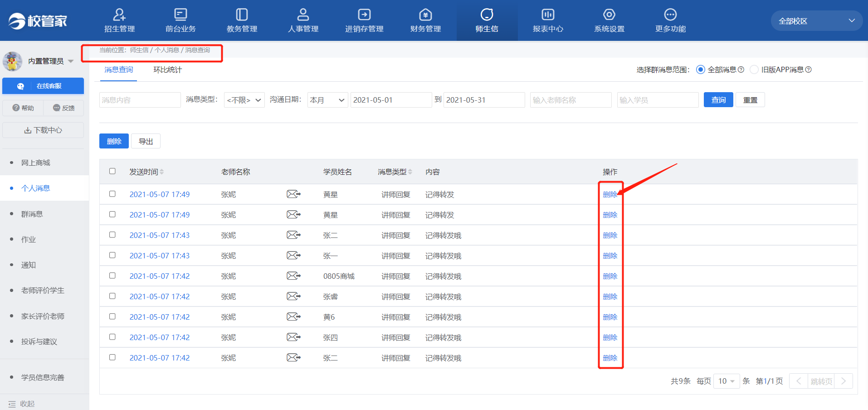868x410 pixels.
Task: Switch to the 消息查询 tab
Action: point(119,69)
